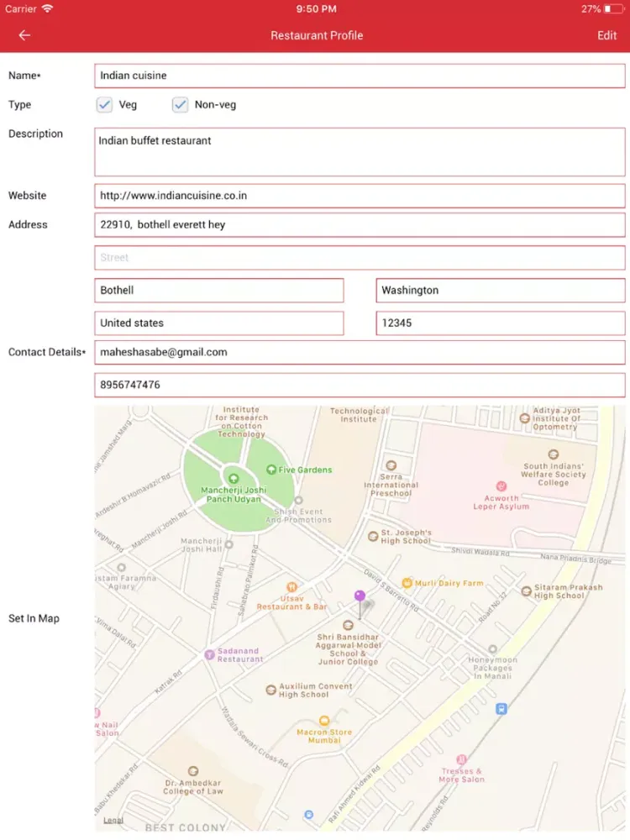Tap Shish Event And Promotions marker
The width and height of the screenshot is (630, 840).
(298, 501)
